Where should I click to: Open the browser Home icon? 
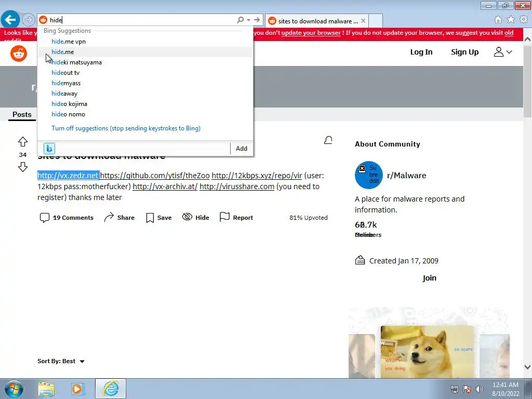[x=498, y=20]
